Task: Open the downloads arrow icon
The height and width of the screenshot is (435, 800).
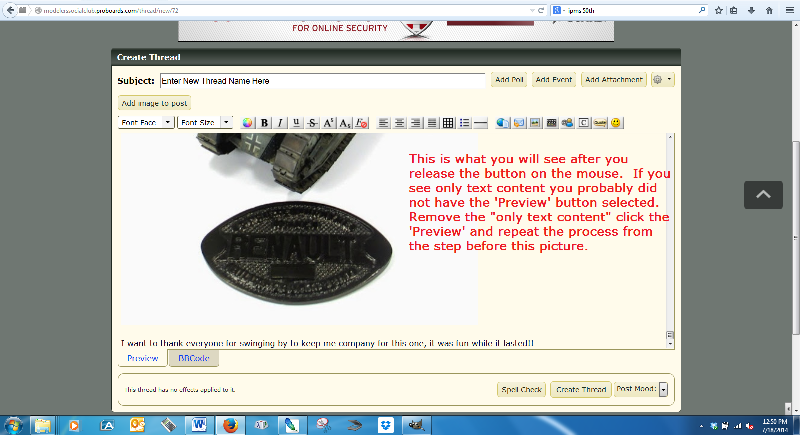Action: [x=752, y=10]
